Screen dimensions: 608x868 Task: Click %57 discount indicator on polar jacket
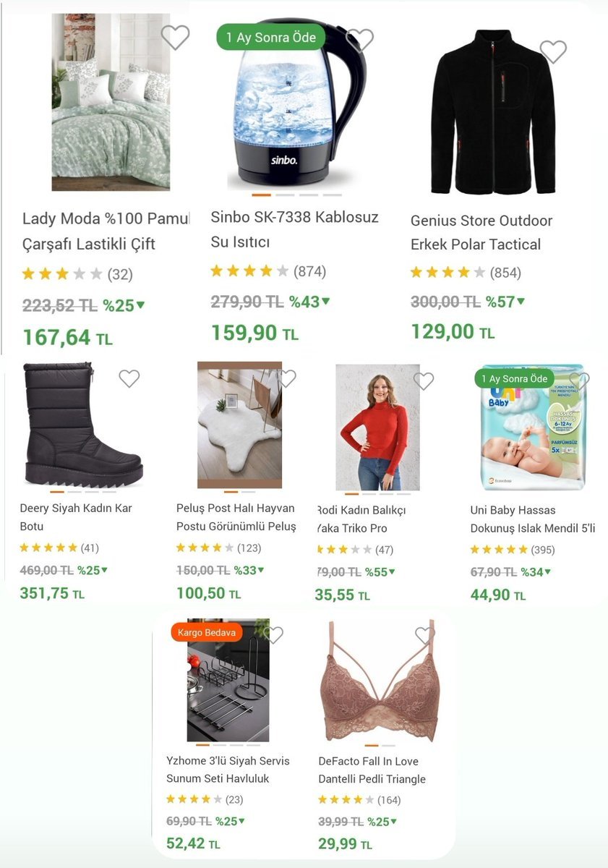pyautogui.click(x=505, y=302)
